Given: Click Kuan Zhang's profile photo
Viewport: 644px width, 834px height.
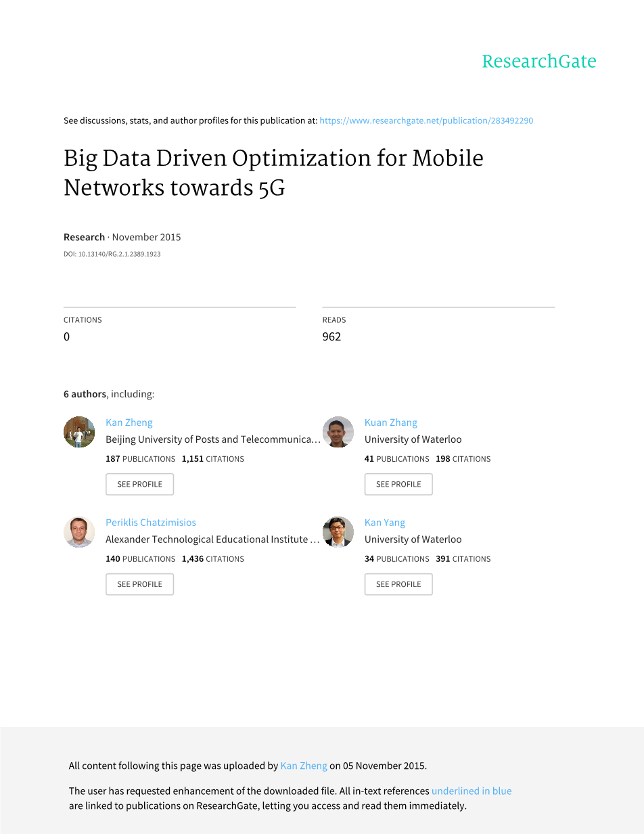Looking at the screenshot, I should [338, 432].
